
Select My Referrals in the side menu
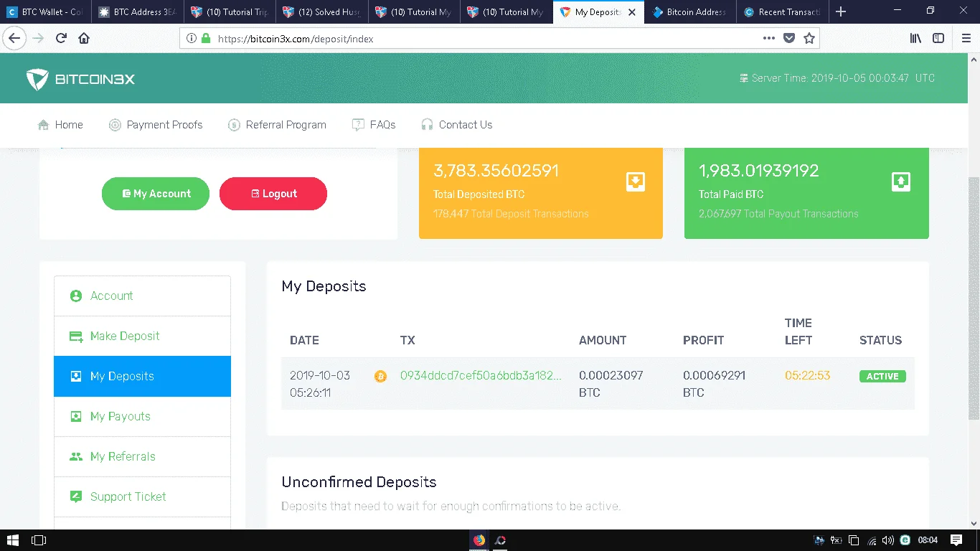[142, 456]
